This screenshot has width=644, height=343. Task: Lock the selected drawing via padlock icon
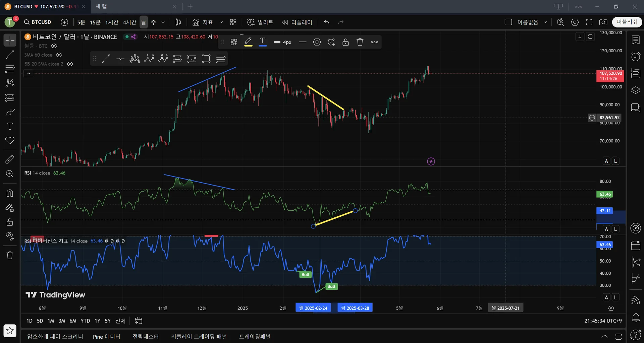click(345, 42)
